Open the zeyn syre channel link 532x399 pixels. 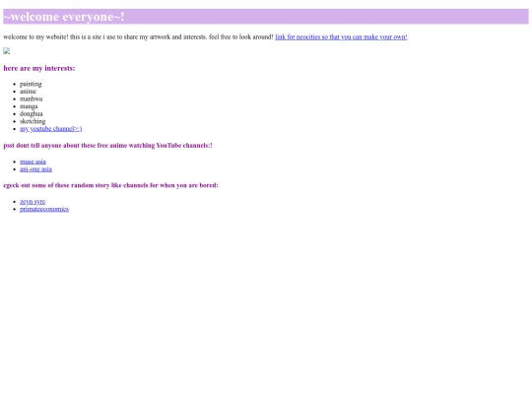point(33,202)
